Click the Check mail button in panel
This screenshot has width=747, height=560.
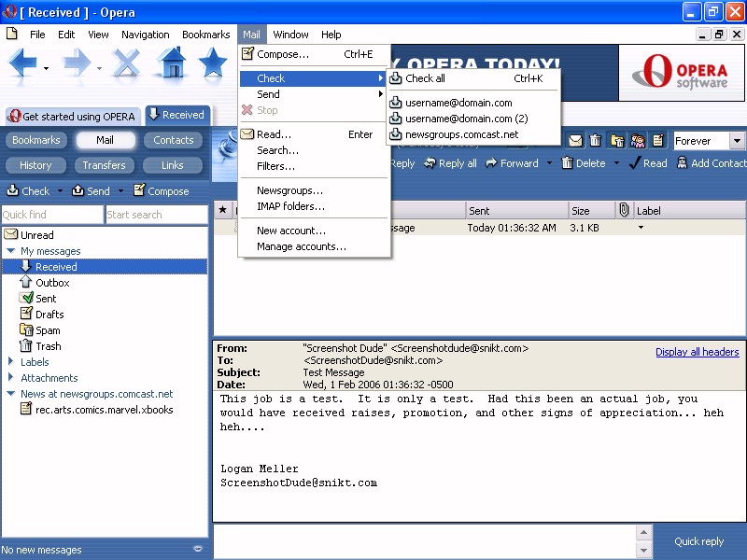click(28, 191)
